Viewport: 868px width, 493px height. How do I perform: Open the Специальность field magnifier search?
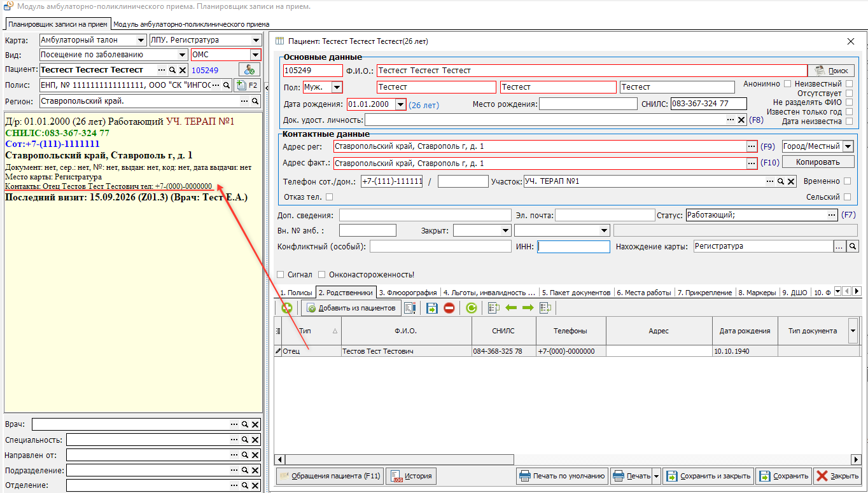244,440
